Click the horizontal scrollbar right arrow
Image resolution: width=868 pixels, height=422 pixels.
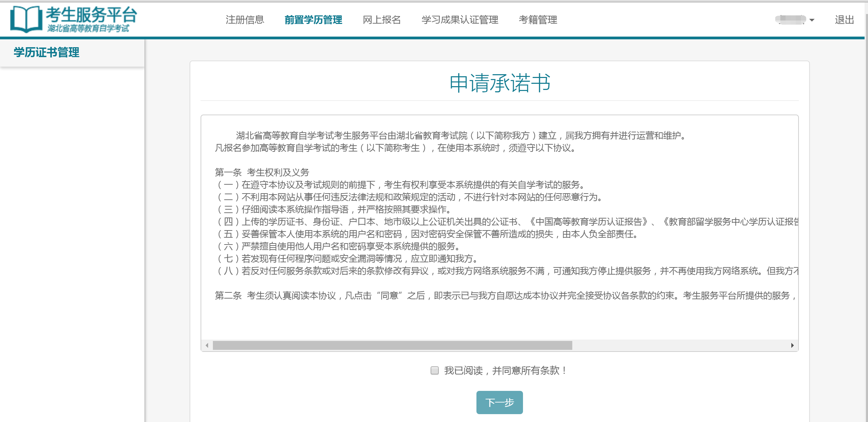point(792,345)
